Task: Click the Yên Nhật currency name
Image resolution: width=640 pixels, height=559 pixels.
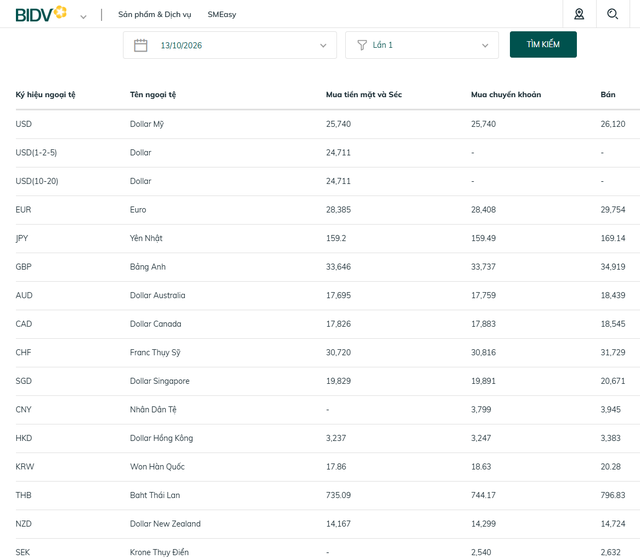Action: [146, 238]
